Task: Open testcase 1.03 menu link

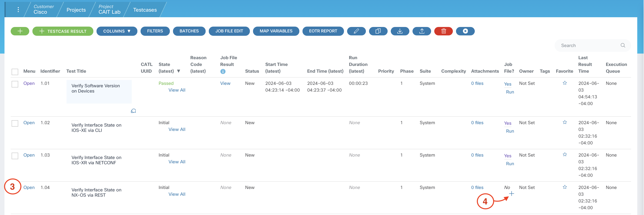Action: pos(29,155)
